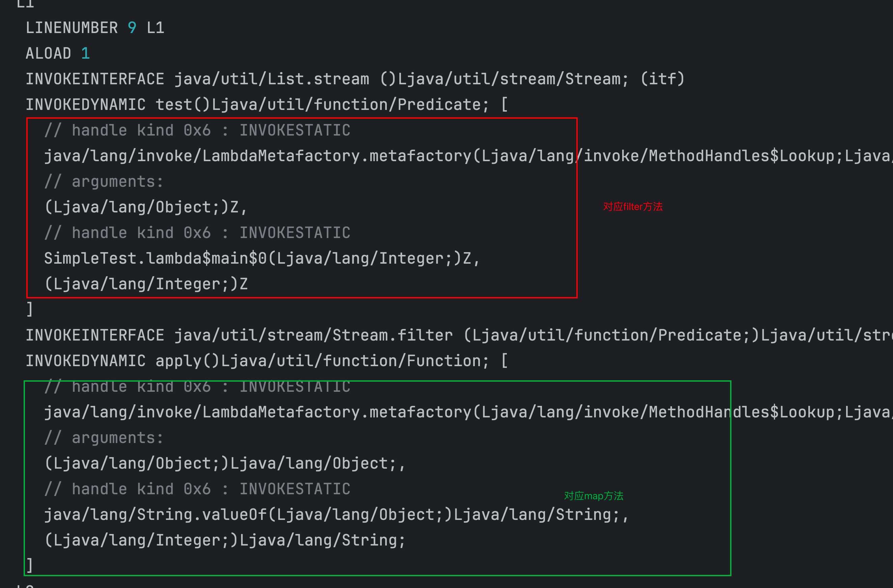The image size is (893, 588).
Task: Click the first arguments comment
Action: [x=104, y=182]
